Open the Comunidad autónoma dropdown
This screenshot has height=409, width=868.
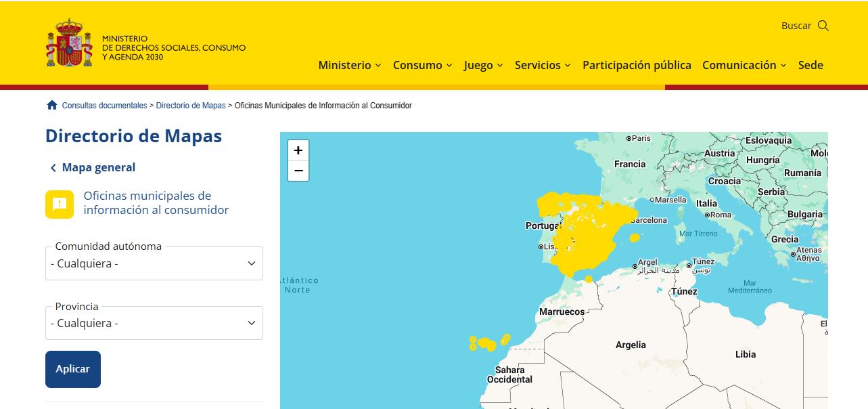click(154, 263)
